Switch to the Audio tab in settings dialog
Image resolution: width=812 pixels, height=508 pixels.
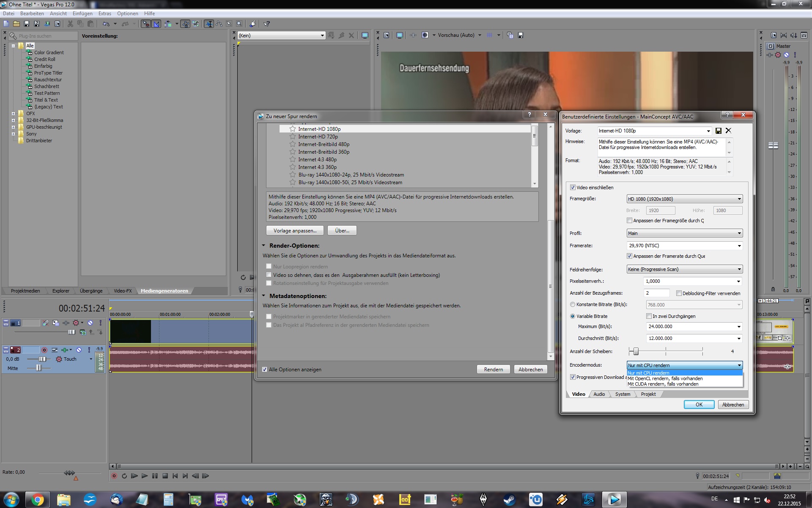[x=599, y=394]
